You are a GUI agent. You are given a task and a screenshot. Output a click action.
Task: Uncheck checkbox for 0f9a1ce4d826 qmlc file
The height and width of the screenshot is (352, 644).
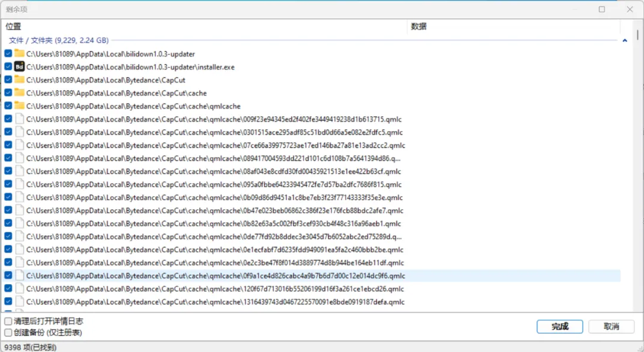point(8,276)
